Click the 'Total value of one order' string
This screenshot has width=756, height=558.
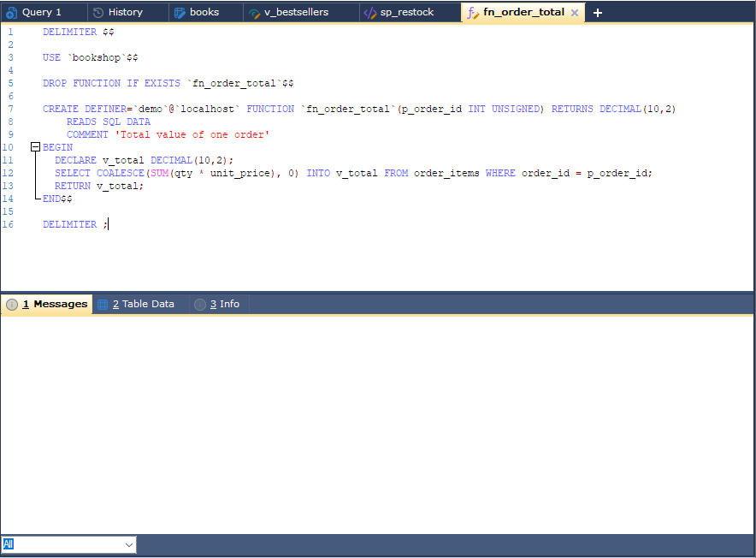click(x=192, y=134)
